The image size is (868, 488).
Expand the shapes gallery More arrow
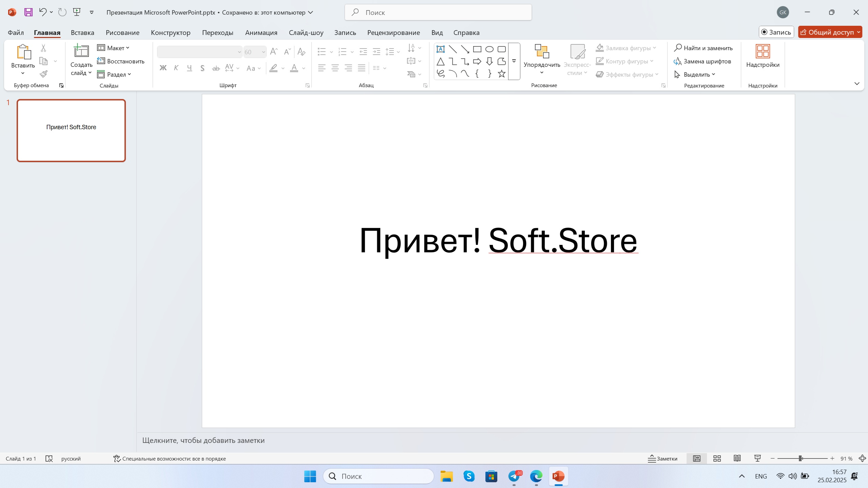pyautogui.click(x=514, y=61)
